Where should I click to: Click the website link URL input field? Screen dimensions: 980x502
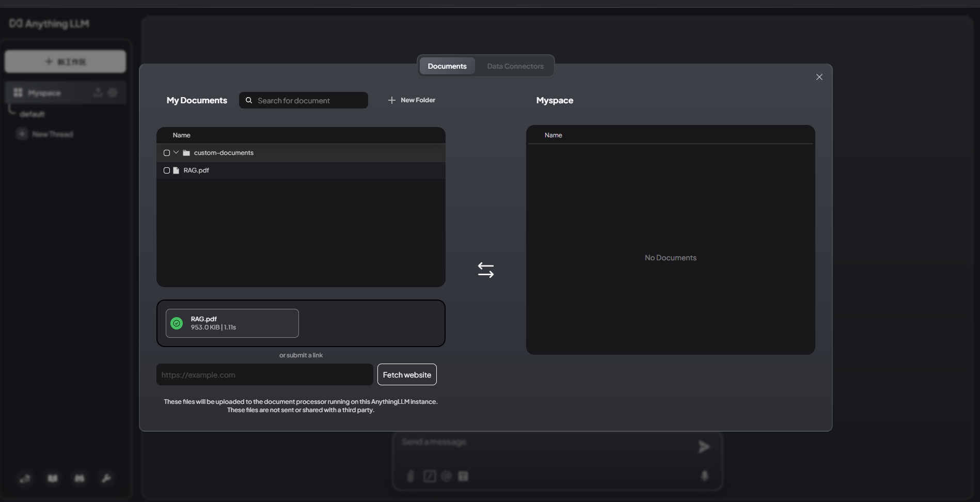(264, 374)
